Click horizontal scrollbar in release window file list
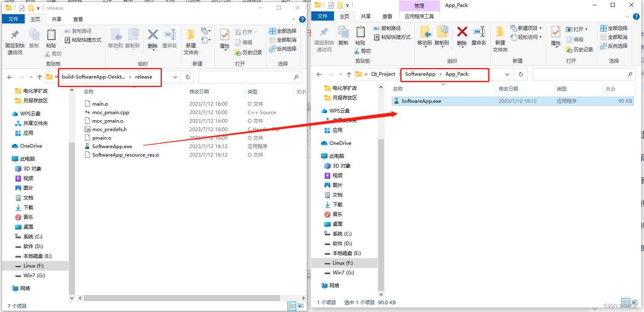Image resolution: width=644 pixels, height=312 pixels. click(181, 298)
